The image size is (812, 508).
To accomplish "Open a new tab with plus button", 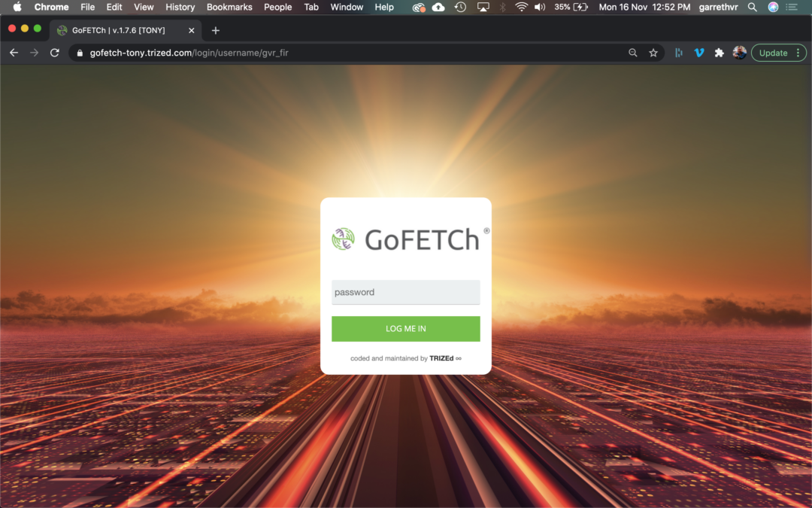I will (x=216, y=31).
